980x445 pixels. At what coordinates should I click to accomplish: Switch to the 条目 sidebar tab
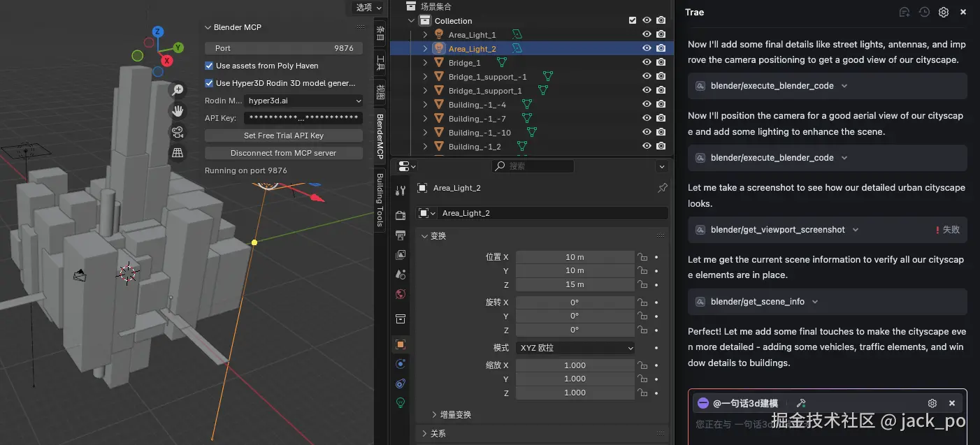point(380,33)
